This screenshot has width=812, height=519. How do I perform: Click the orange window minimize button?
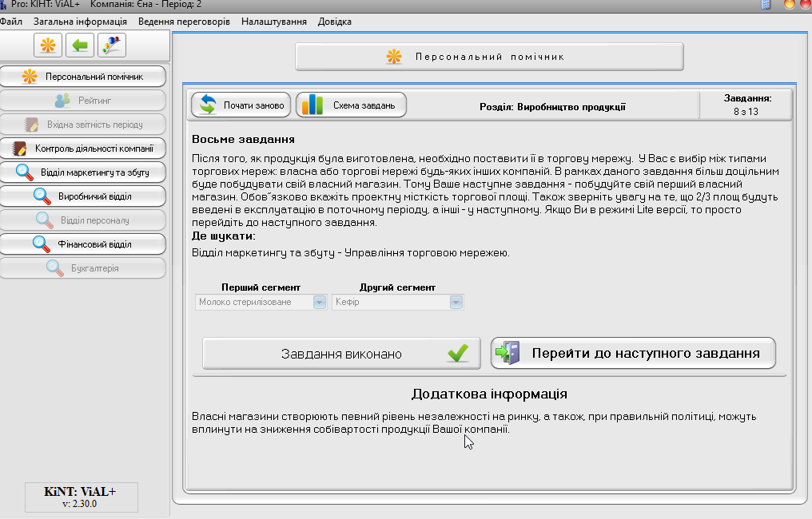pos(789,5)
